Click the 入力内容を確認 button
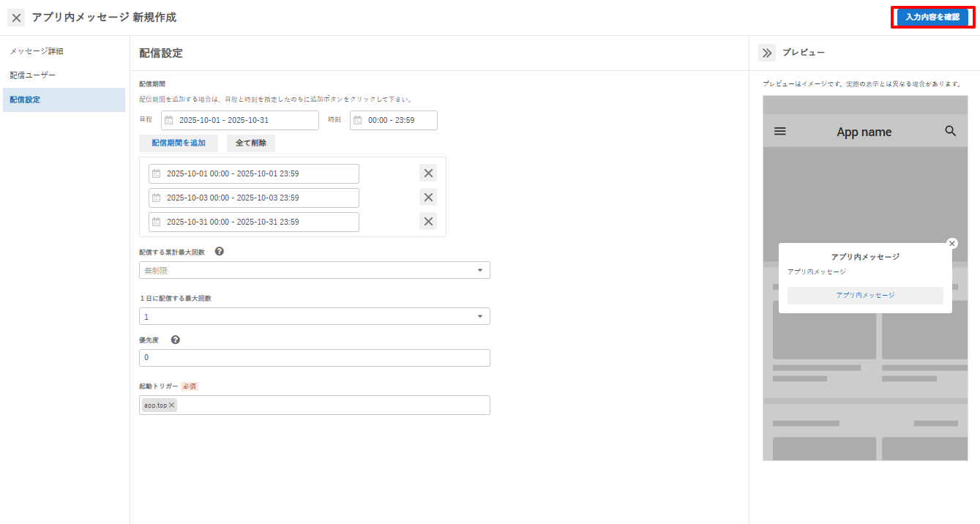Screen dimensions: 980x524 tap(932, 17)
